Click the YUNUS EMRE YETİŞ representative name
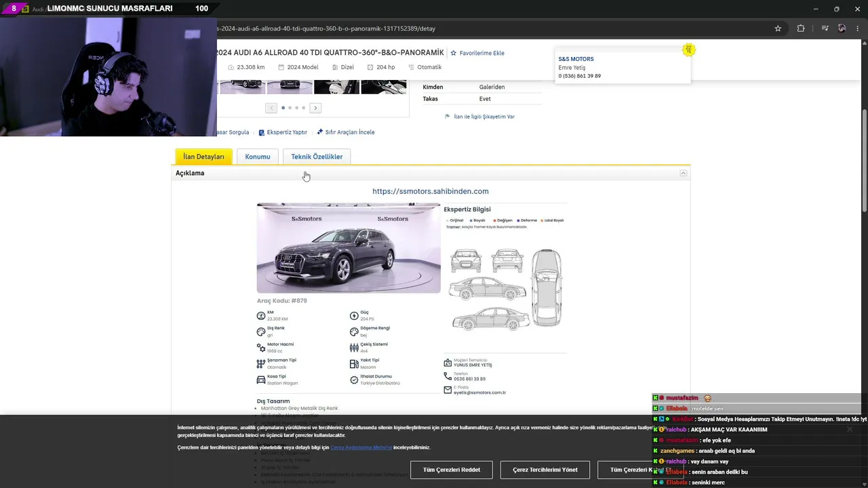Image resolution: width=868 pixels, height=488 pixels. point(473,365)
